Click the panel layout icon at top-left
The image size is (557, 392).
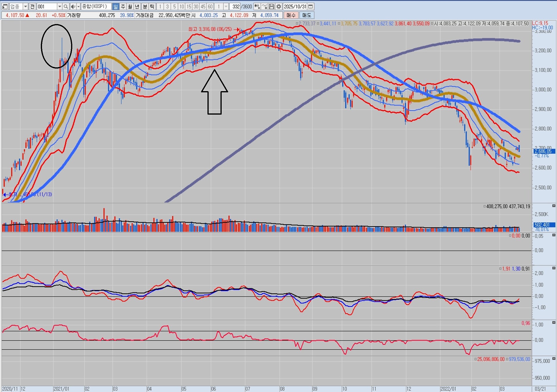pyautogui.click(x=5, y=6)
